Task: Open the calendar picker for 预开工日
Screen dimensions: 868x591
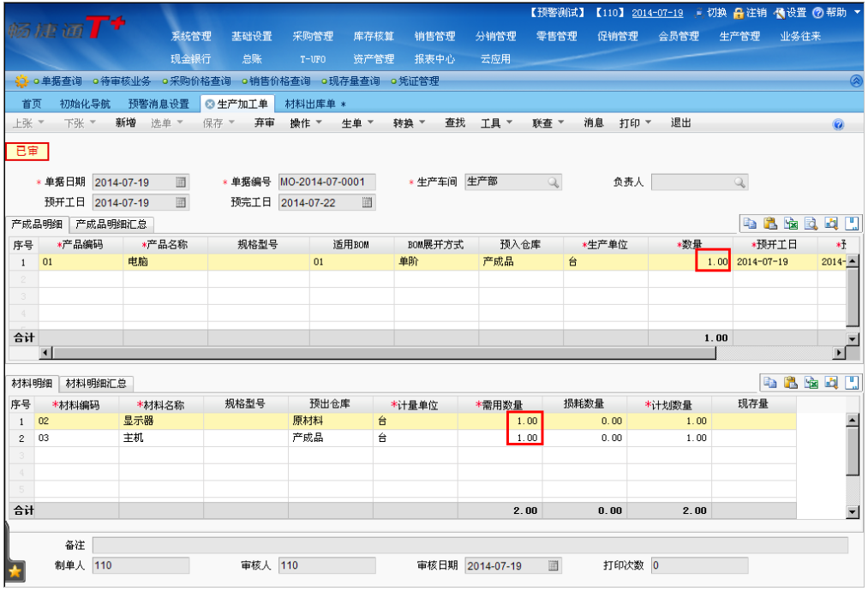Action: coord(181,202)
